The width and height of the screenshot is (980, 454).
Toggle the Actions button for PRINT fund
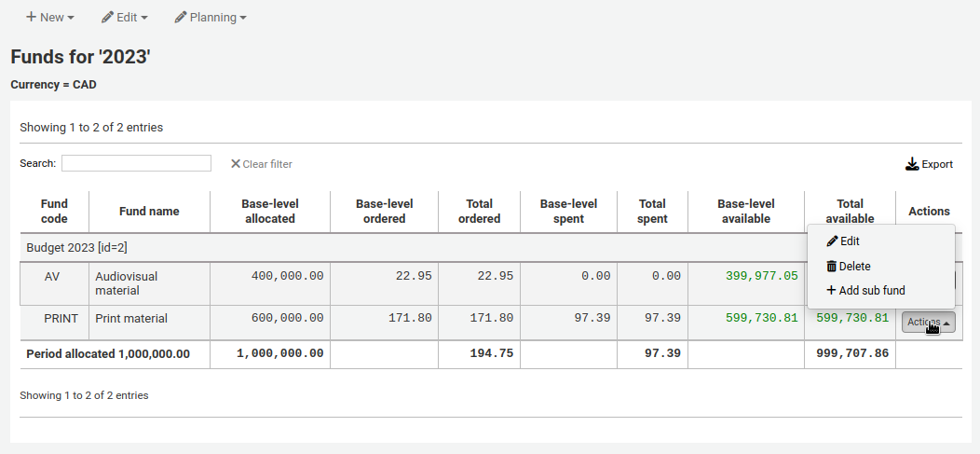pyautogui.click(x=928, y=323)
